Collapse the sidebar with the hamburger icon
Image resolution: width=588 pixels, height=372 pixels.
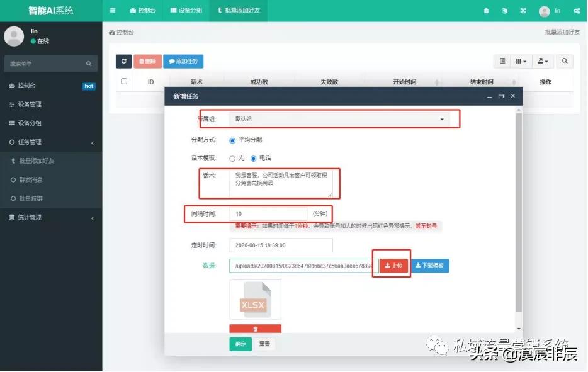(111, 10)
